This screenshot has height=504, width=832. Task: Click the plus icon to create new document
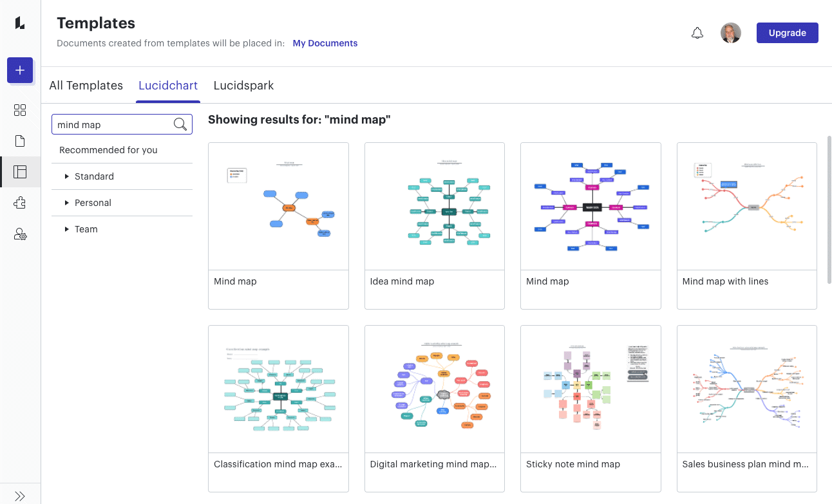tap(20, 70)
